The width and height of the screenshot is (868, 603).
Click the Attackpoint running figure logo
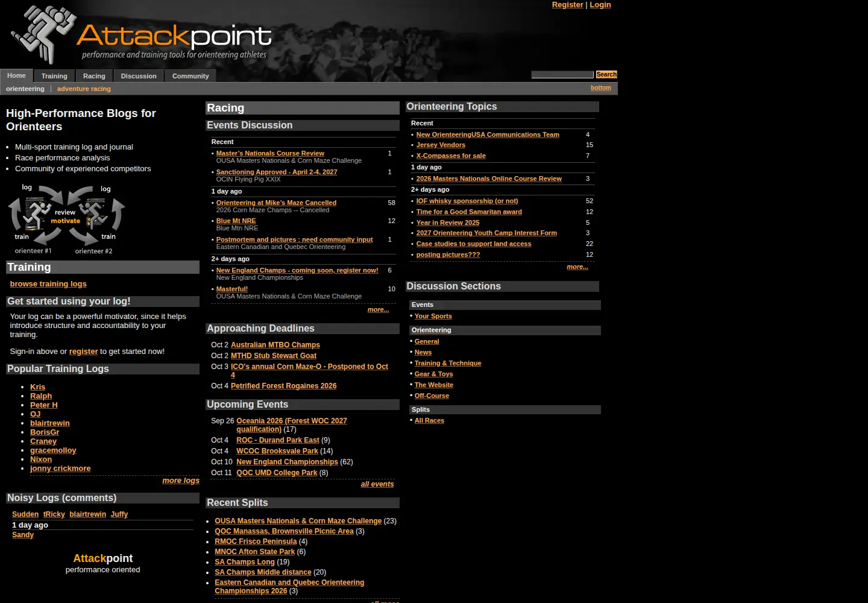43,34
